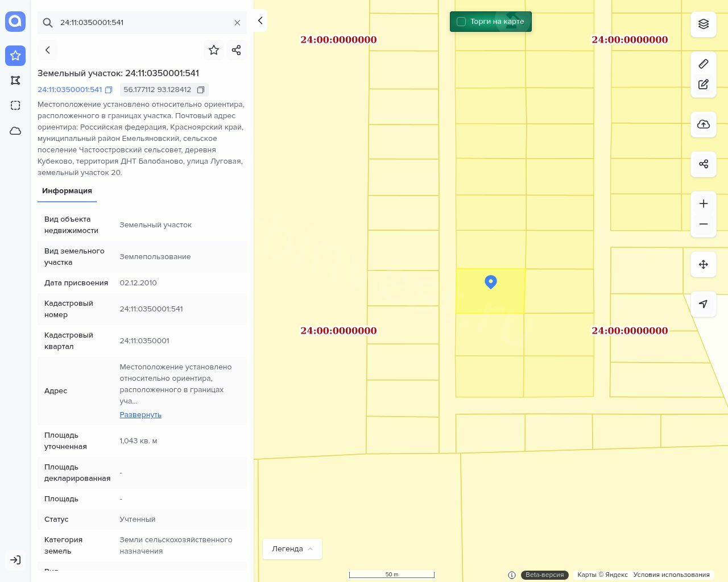Open the map layers panel

coord(704,24)
